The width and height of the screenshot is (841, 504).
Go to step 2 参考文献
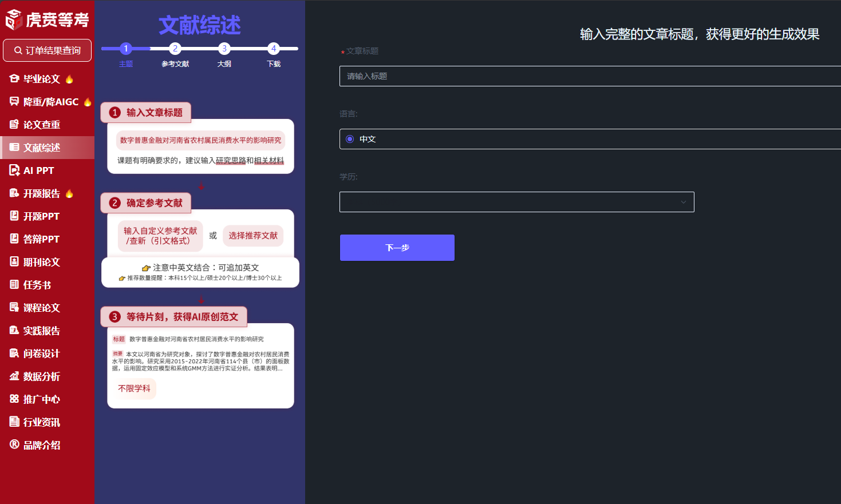(x=175, y=49)
